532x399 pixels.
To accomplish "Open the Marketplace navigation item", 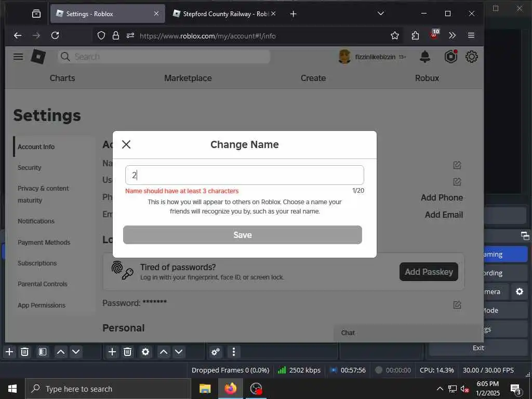I will (188, 78).
